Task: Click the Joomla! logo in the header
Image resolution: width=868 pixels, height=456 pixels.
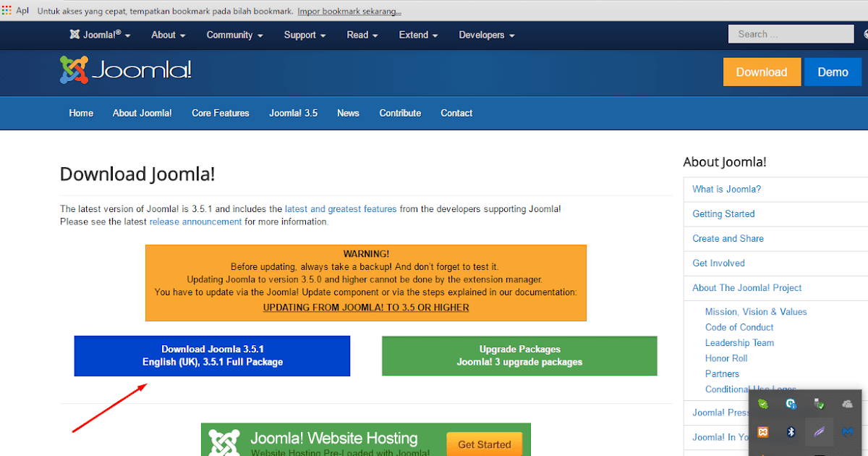Action: pyautogui.click(x=125, y=70)
